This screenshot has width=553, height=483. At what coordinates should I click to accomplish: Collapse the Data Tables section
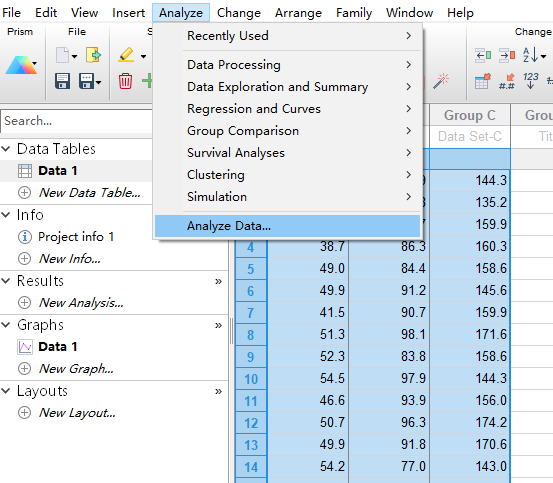[6, 149]
